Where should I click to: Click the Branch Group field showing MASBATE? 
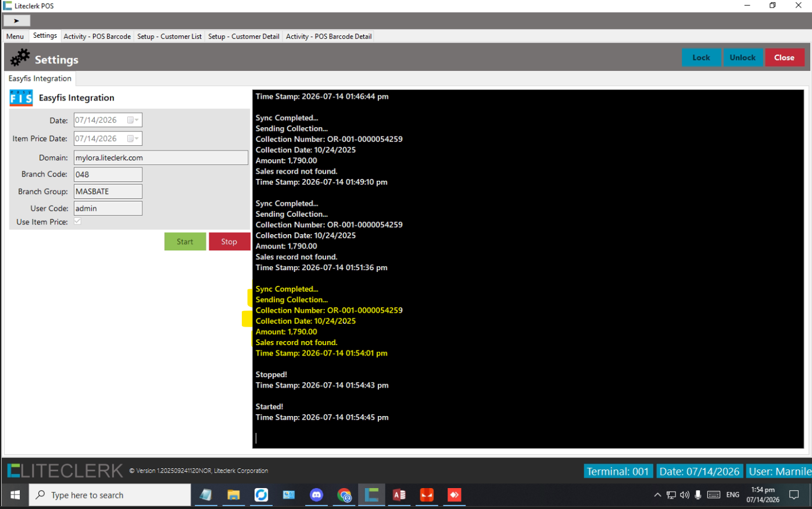108,191
